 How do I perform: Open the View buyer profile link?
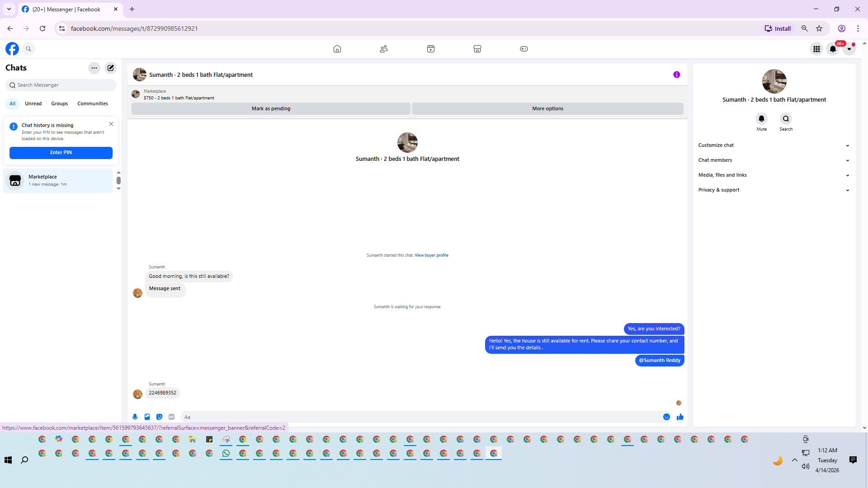tap(431, 255)
